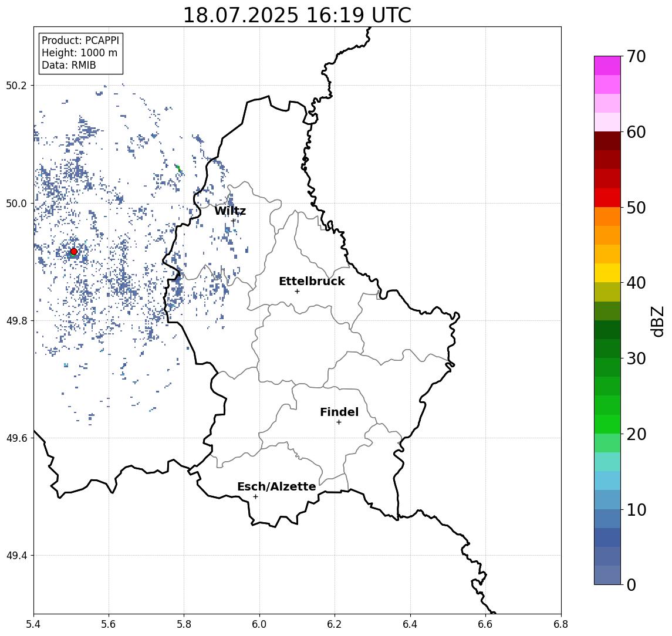Click the cross marker under Esch/Alzette
Image resolution: width=672 pixels, height=636 pixels.
coord(255,497)
